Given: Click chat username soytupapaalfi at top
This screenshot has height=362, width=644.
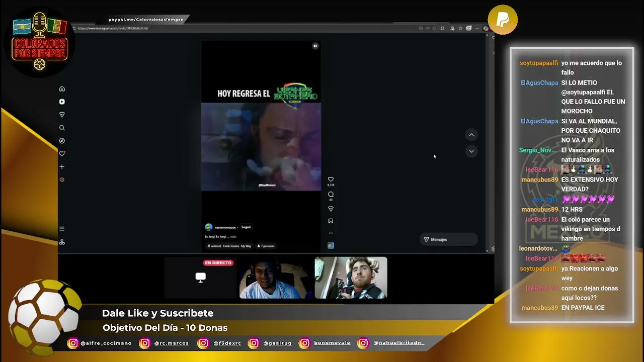Looking at the screenshot, I should (539, 63).
